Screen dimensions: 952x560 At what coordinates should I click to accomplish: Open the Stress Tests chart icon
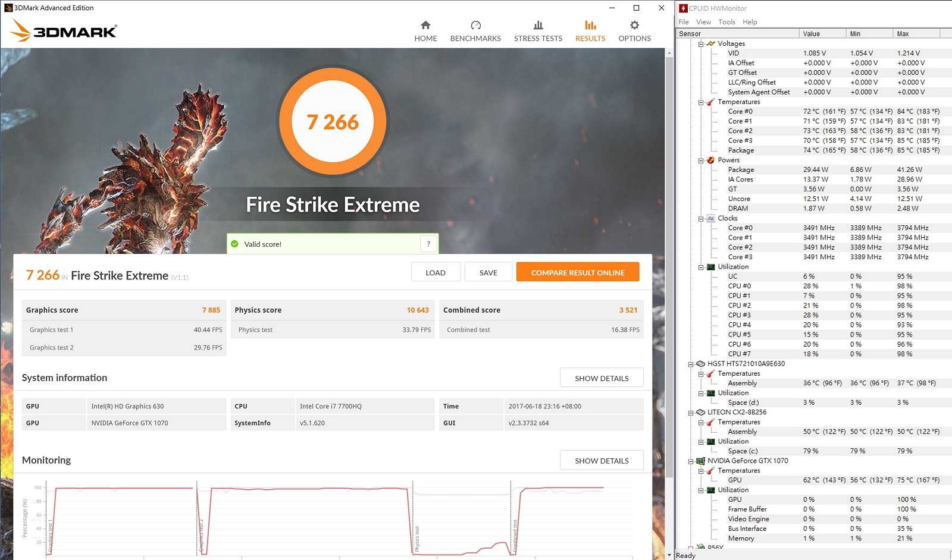[538, 25]
